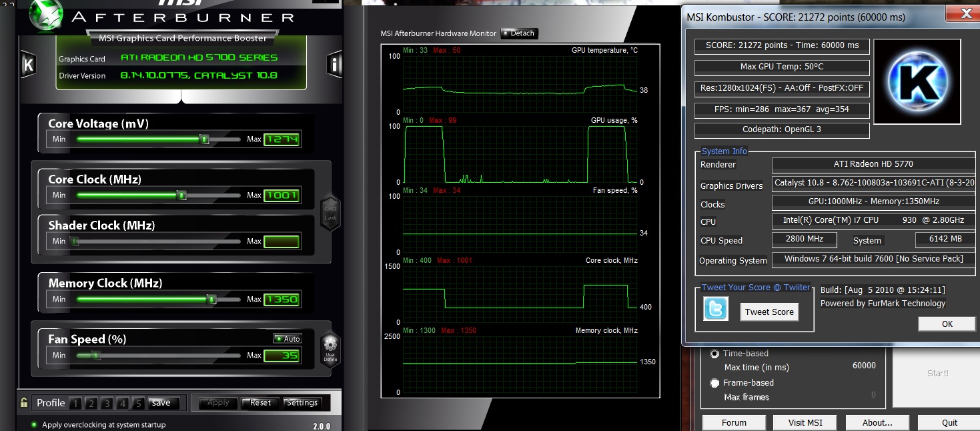
Task: Click the Max GPU Temp: 50°C box
Action: point(782,67)
